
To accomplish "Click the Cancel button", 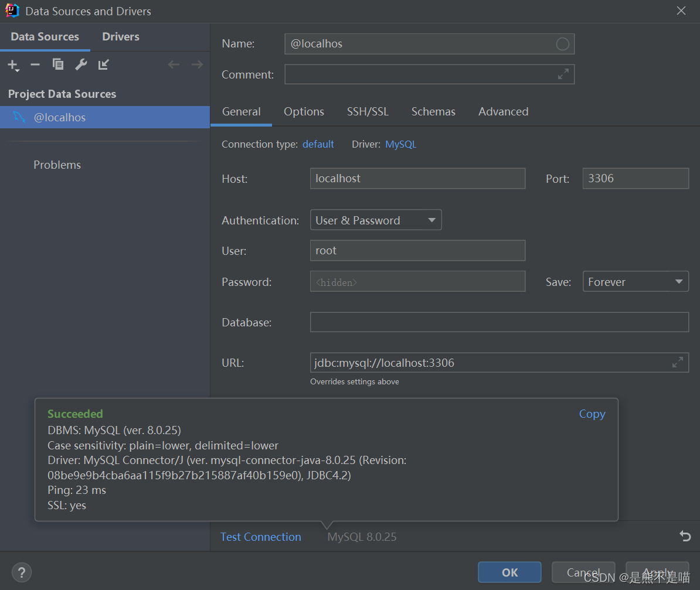I will 583,572.
